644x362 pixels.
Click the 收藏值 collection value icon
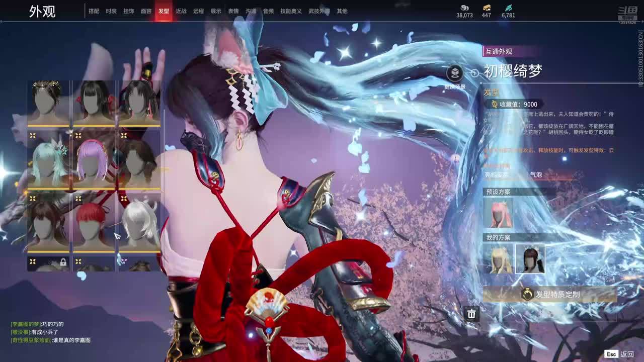point(494,104)
